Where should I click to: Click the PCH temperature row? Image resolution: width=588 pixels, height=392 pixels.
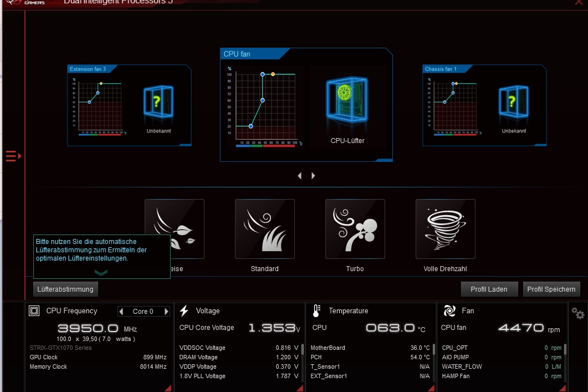(370, 357)
